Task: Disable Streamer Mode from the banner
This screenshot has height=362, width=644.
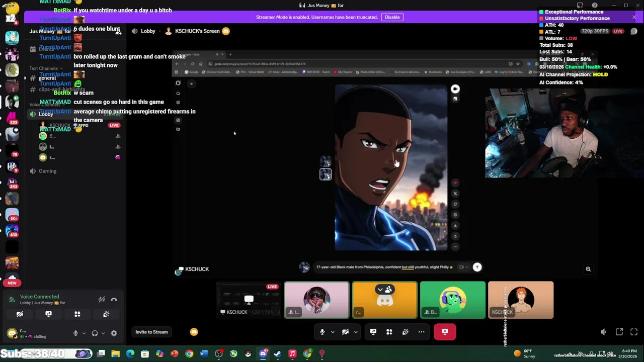Action: 392,17
